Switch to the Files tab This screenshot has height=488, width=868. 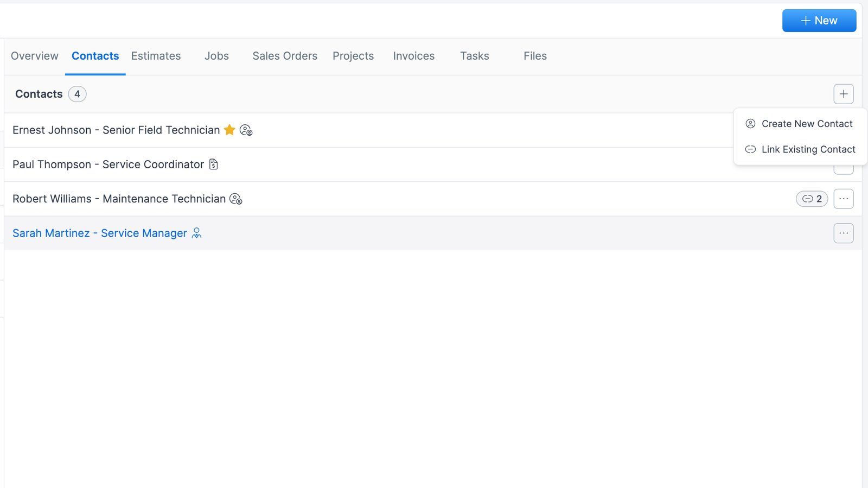535,56
